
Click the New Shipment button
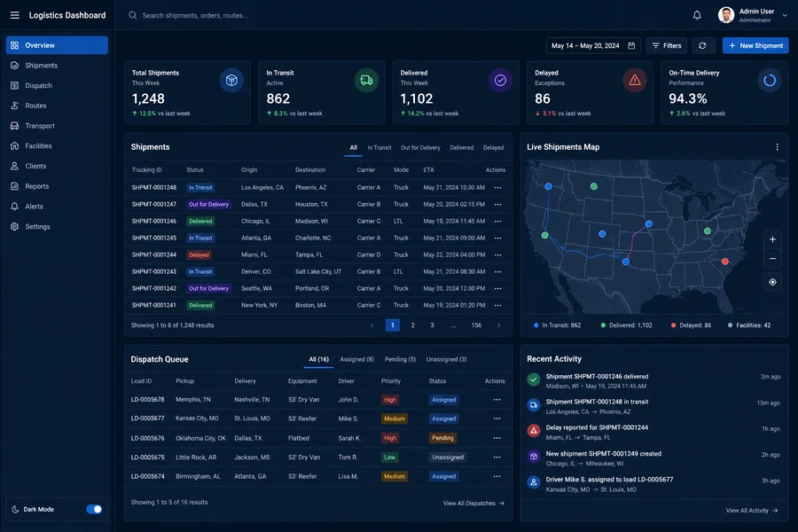[x=755, y=46]
